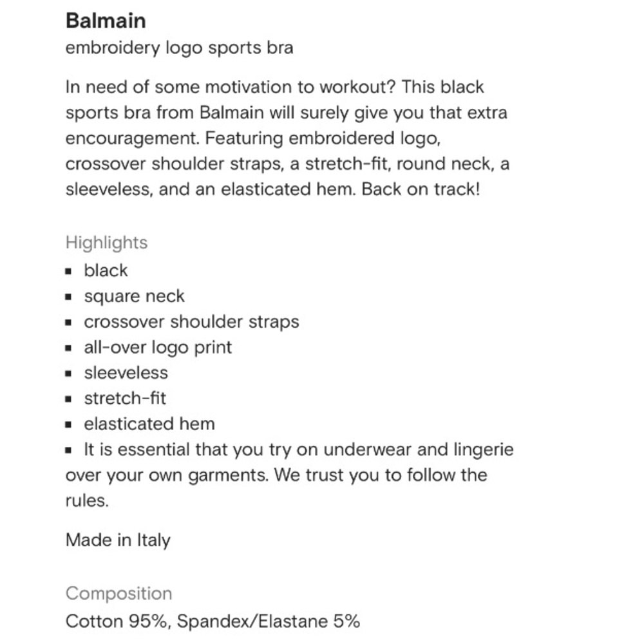Click the 'black' highlight bullet
Screen dimensions: 644x644
click(106, 270)
